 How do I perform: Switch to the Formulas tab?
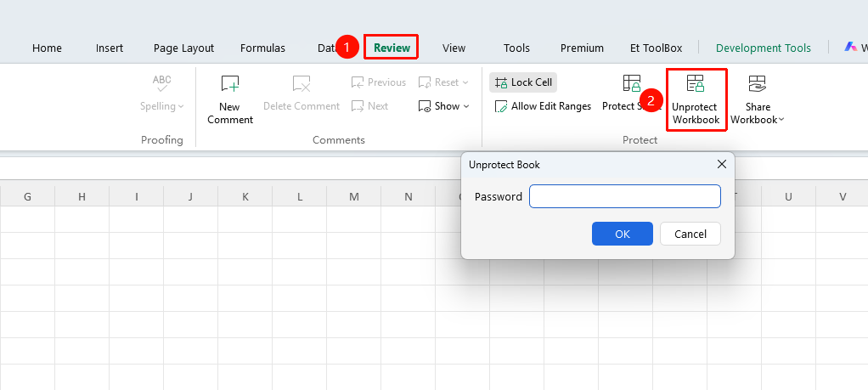coord(262,48)
